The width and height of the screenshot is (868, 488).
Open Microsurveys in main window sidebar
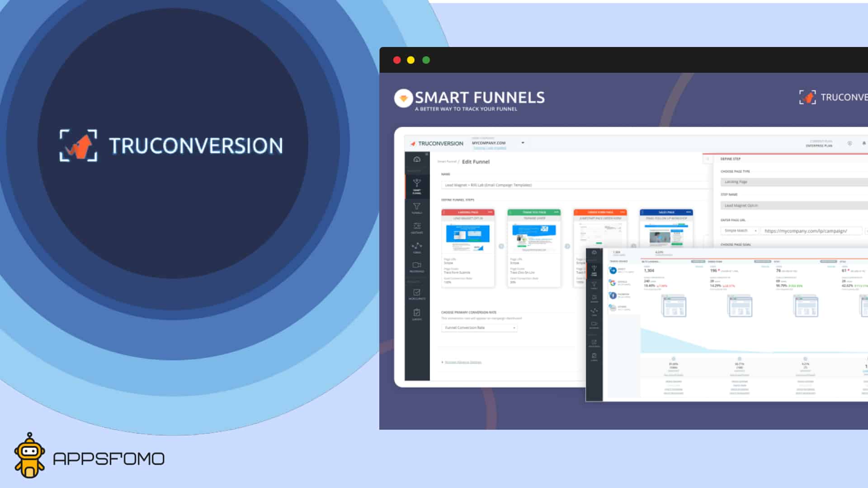[417, 295]
